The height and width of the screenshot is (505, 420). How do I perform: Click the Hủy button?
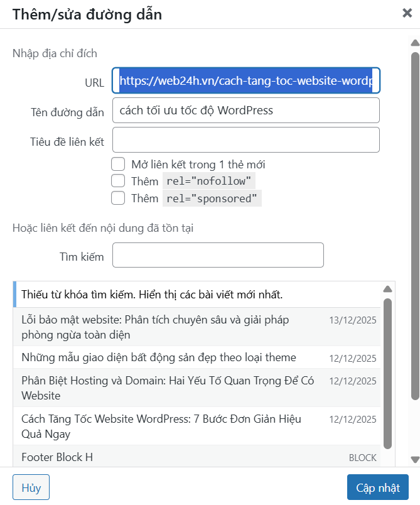[31, 487]
